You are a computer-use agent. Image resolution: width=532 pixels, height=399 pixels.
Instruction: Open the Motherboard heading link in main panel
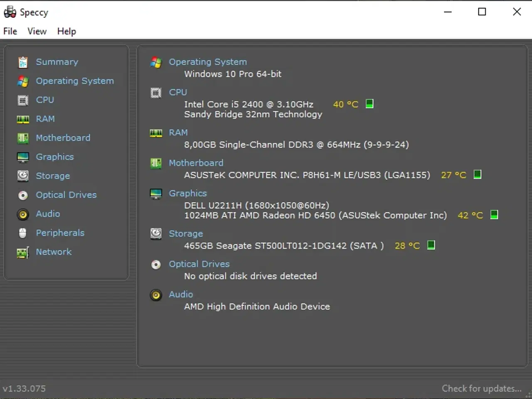coord(196,163)
